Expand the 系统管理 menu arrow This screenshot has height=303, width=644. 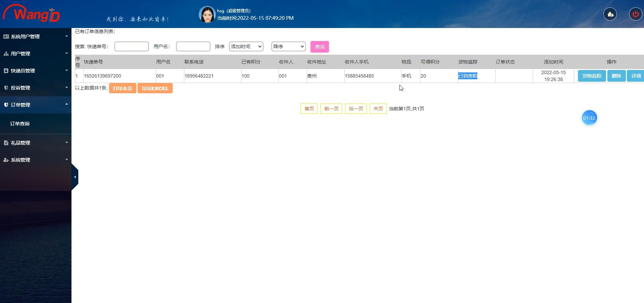(x=67, y=160)
